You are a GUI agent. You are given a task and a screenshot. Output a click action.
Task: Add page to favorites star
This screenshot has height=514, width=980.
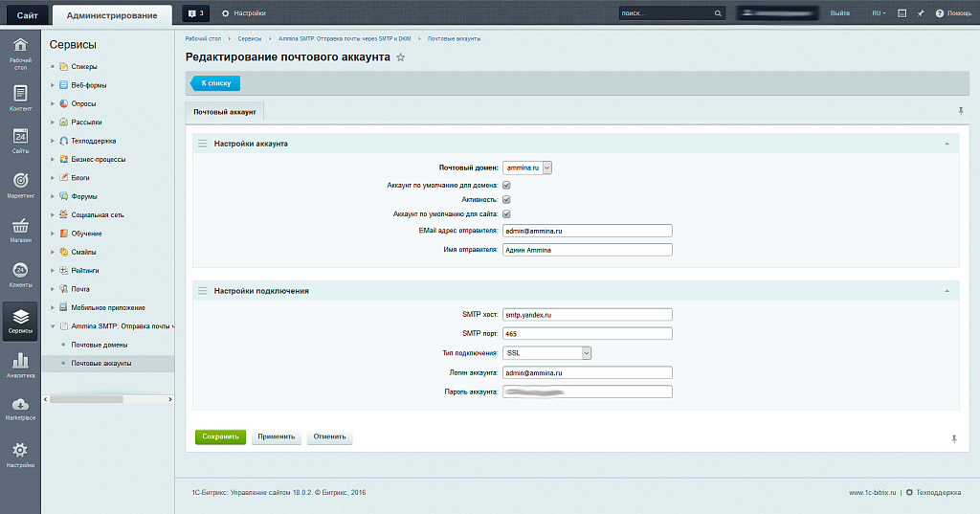(401, 58)
